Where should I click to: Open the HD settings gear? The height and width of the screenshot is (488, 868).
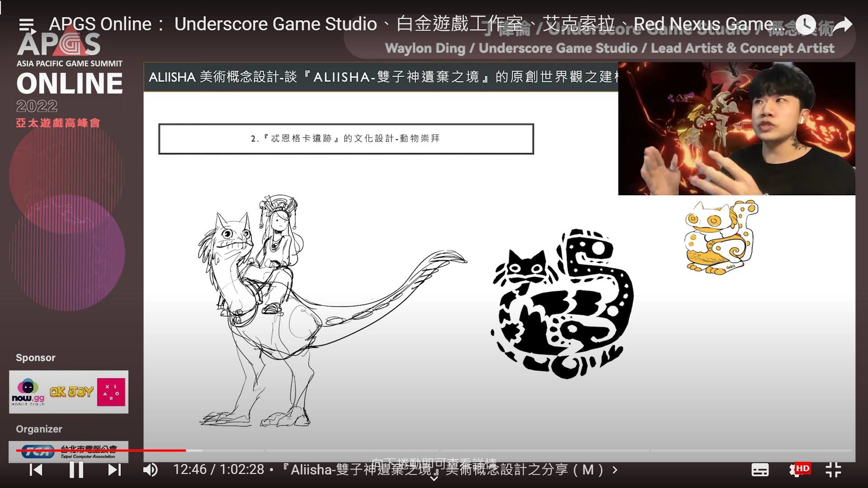tap(799, 469)
